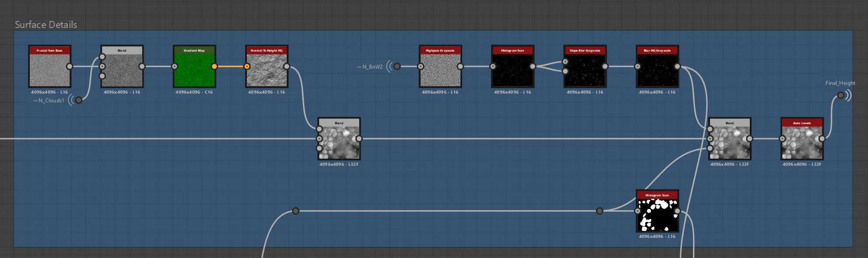
Task: Click the 4096x4096 - L32F label under Auto Levels
Action: [802, 164]
